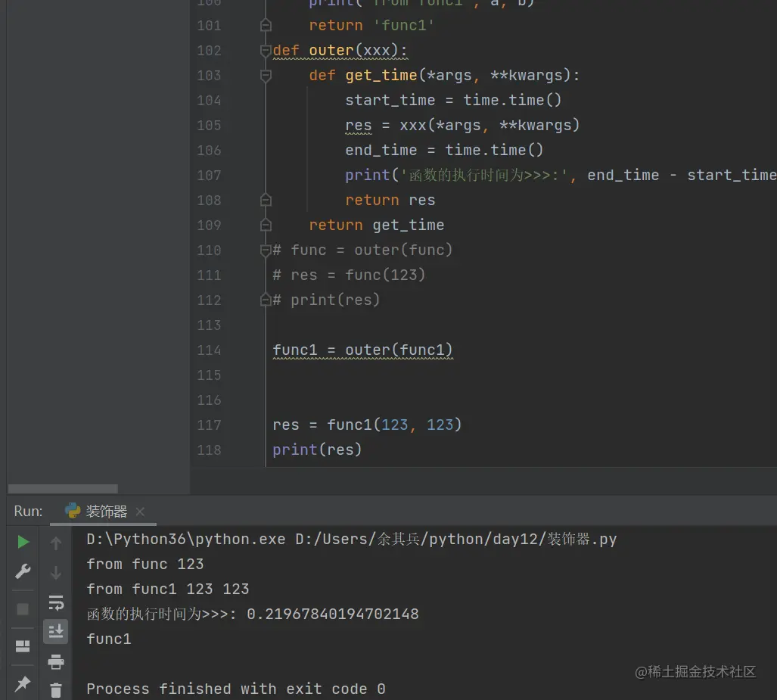Click 'return get_time' statement
Image resolution: width=777 pixels, height=700 pixels.
click(x=377, y=225)
